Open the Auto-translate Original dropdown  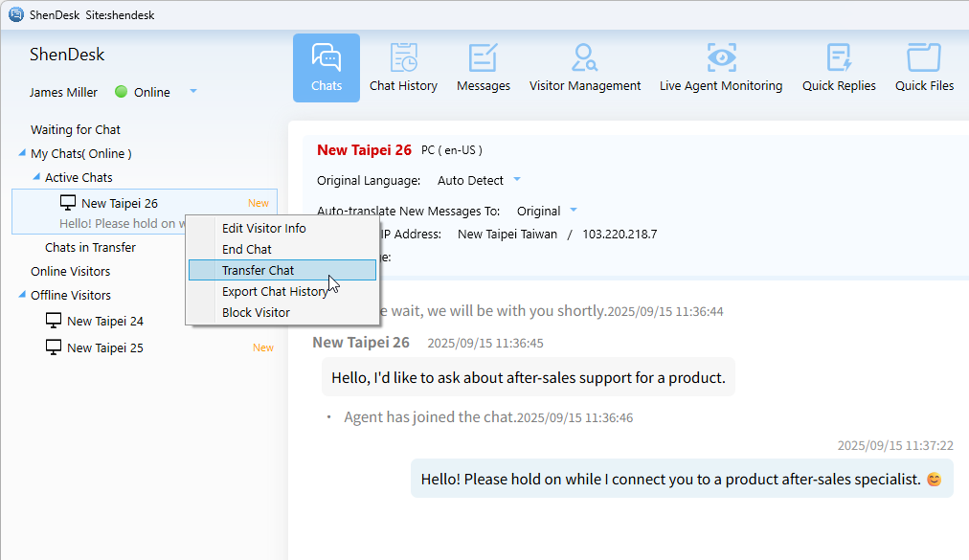click(574, 211)
